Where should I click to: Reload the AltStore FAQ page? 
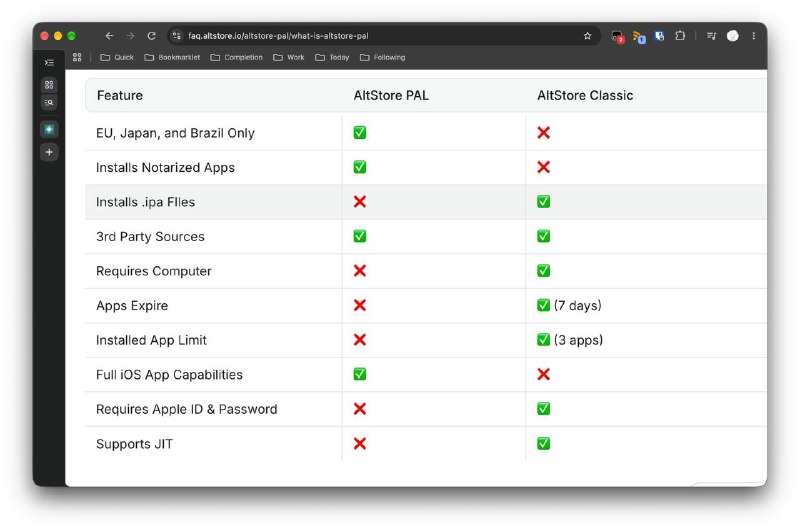click(x=152, y=36)
